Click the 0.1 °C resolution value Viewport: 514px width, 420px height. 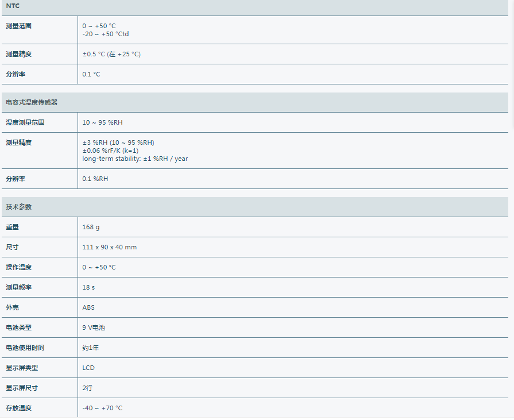pos(91,74)
